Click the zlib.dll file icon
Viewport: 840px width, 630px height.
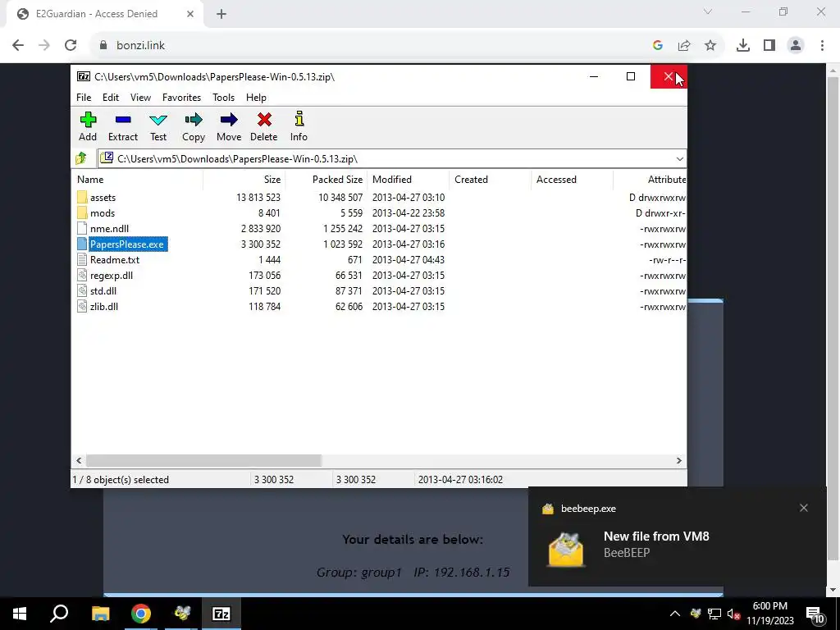(82, 306)
